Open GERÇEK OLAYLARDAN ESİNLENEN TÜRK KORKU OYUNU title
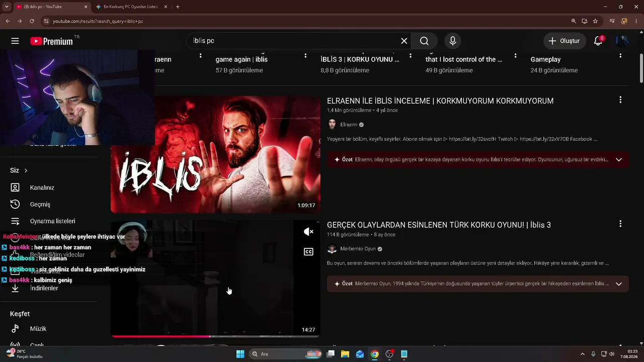 point(439,225)
